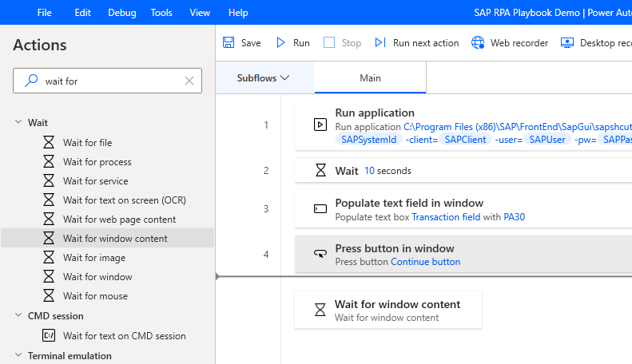Image resolution: width=632 pixels, height=364 pixels.
Task: Click the PA30 value link
Action: coord(515,217)
